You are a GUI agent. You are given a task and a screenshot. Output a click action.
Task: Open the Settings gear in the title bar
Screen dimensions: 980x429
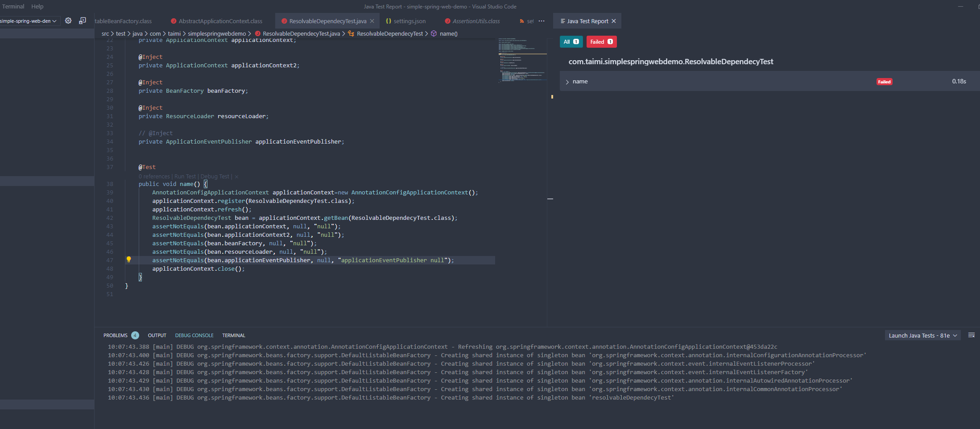[68, 21]
